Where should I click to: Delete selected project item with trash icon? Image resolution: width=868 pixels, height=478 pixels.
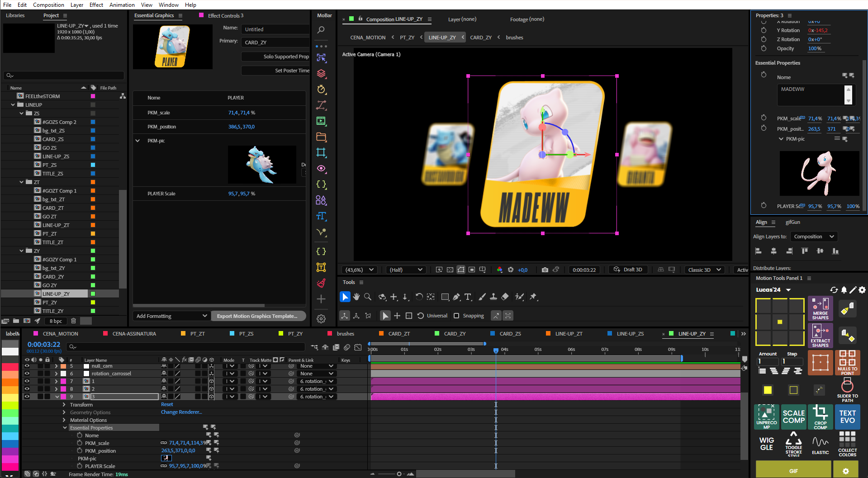coord(73,321)
